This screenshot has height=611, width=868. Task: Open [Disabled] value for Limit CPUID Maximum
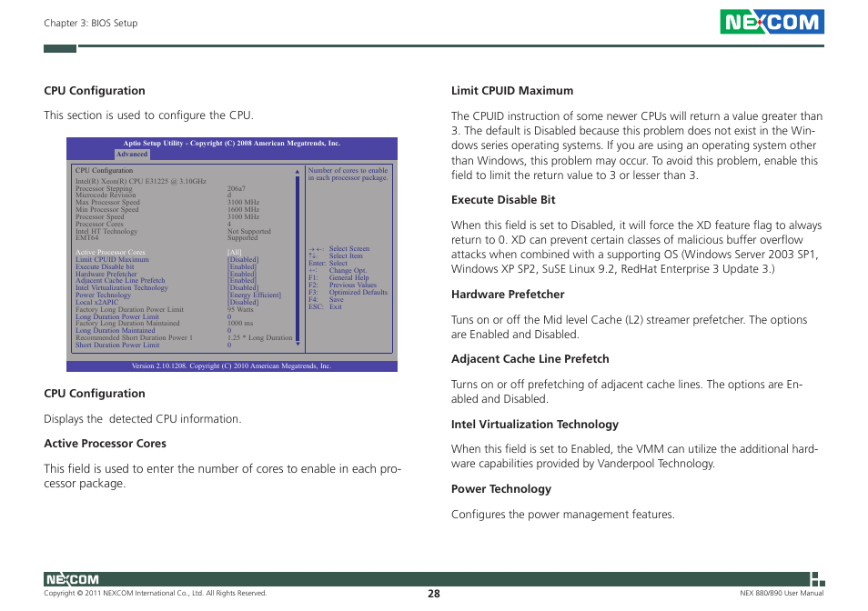pyautogui.click(x=242, y=259)
